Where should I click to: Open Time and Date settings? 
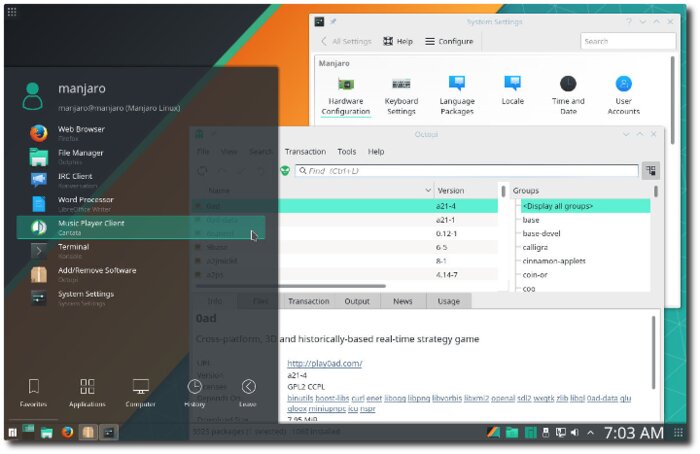pos(568,95)
